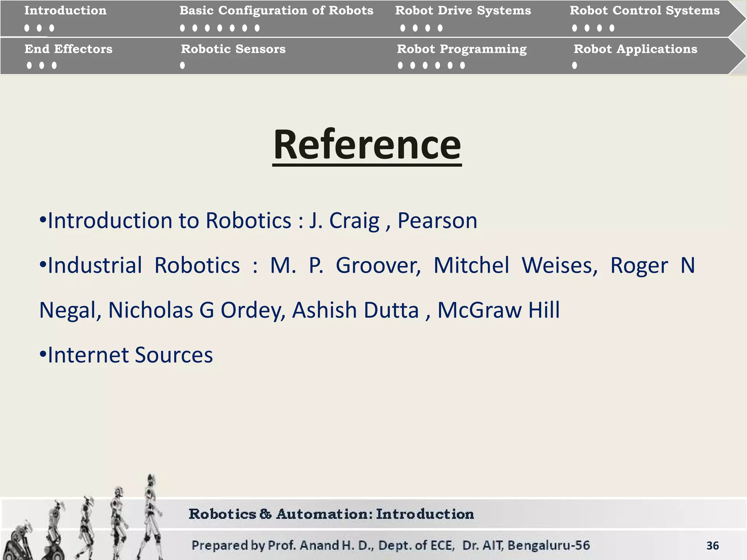Select the single dot under Robot Applications

(574, 65)
